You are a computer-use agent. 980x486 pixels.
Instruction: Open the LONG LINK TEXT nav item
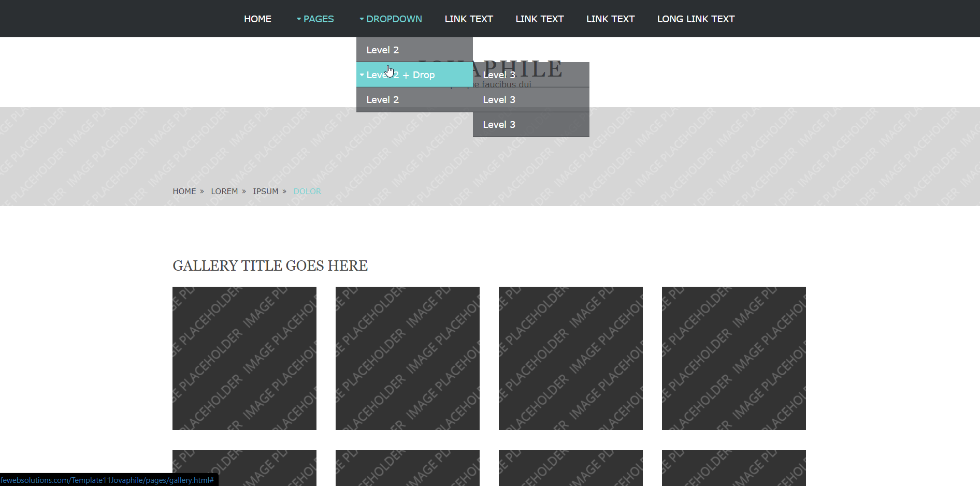click(696, 19)
